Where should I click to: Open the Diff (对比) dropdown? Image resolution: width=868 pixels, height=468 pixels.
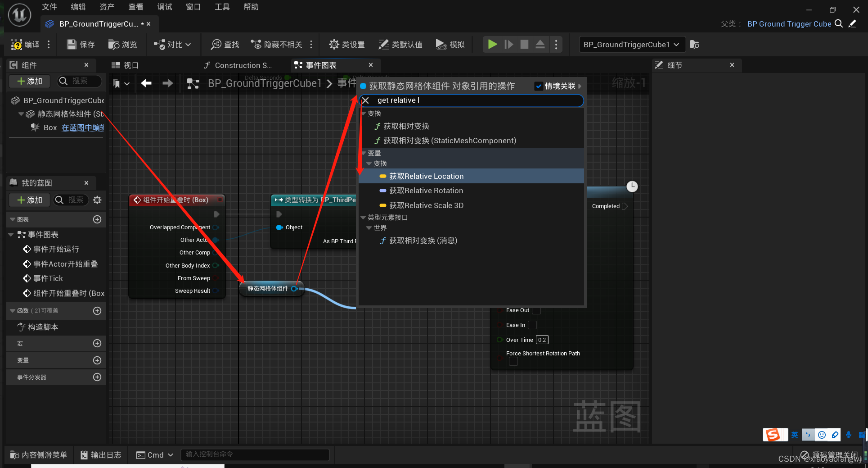click(x=172, y=45)
